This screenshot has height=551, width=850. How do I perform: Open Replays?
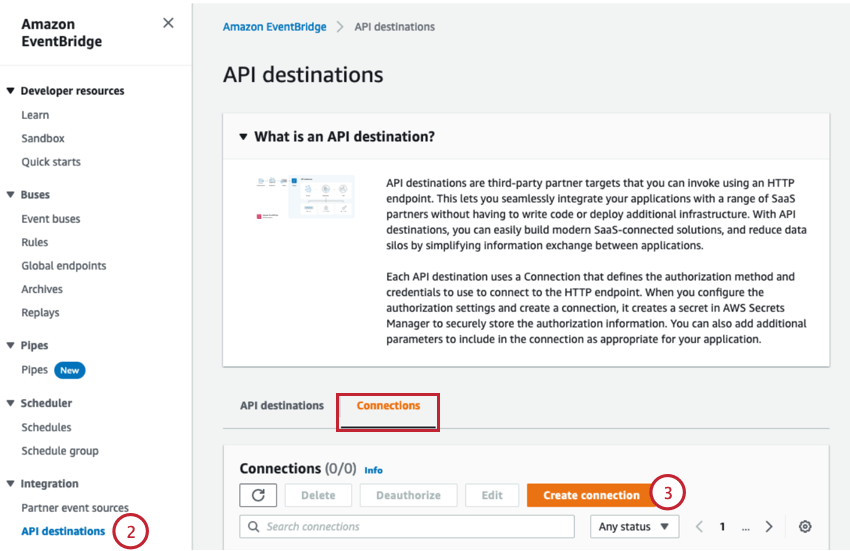[x=40, y=312]
